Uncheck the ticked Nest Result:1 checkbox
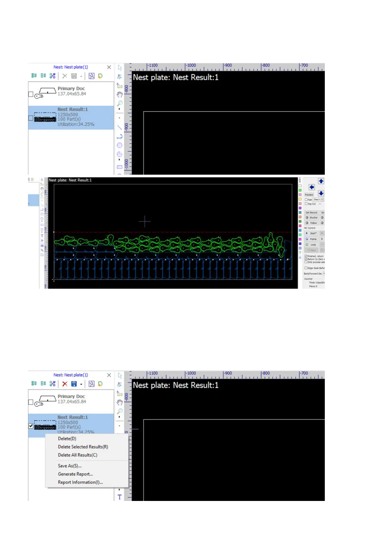392x555 pixels. (31, 426)
